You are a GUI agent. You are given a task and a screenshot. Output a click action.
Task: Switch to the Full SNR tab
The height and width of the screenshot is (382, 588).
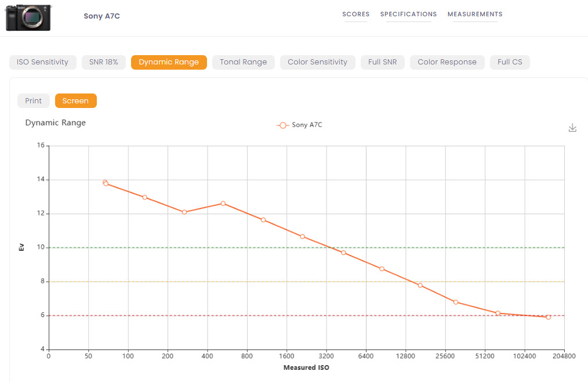pyautogui.click(x=383, y=62)
